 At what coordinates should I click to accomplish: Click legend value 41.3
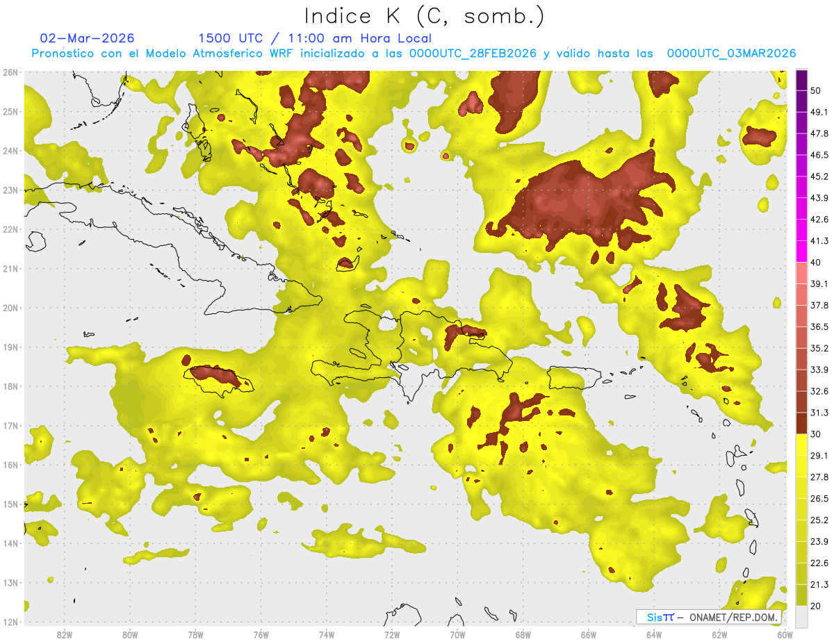[820, 241]
